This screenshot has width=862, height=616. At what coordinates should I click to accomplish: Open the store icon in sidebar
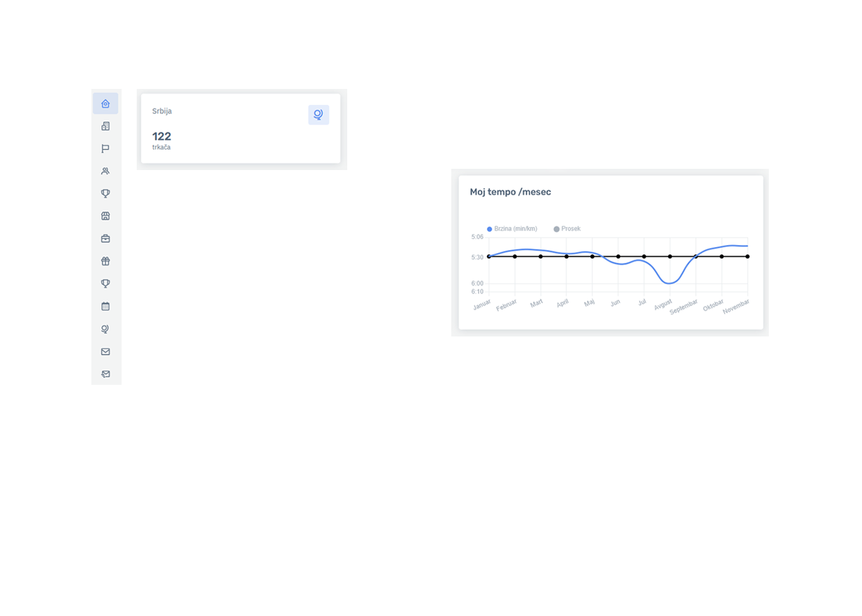[x=105, y=216]
